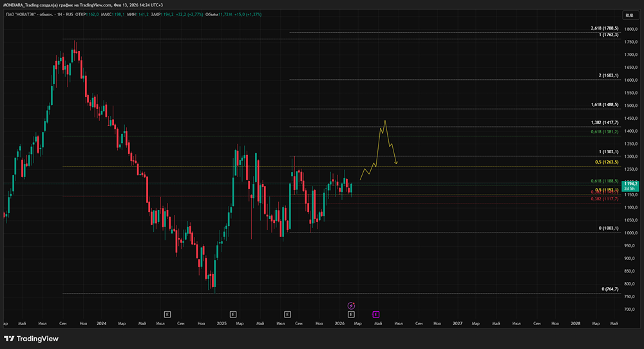Viewport: 644px width, 349px height.
Task: Click the 2027 label on the time axis
Action: (x=457, y=323)
